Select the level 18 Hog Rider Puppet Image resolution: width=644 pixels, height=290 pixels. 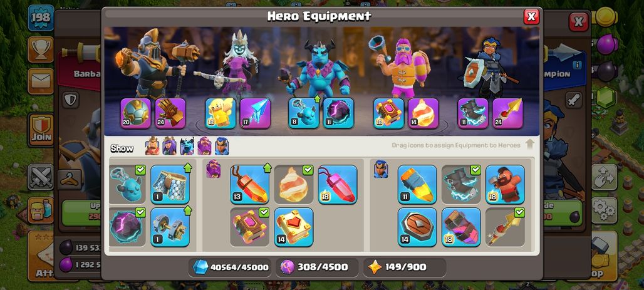pyautogui.click(x=505, y=185)
